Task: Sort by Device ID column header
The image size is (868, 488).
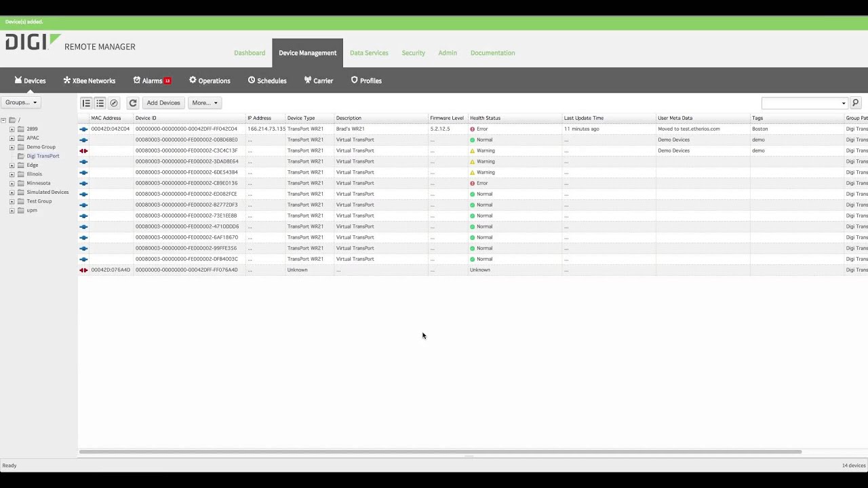Action: (189, 118)
